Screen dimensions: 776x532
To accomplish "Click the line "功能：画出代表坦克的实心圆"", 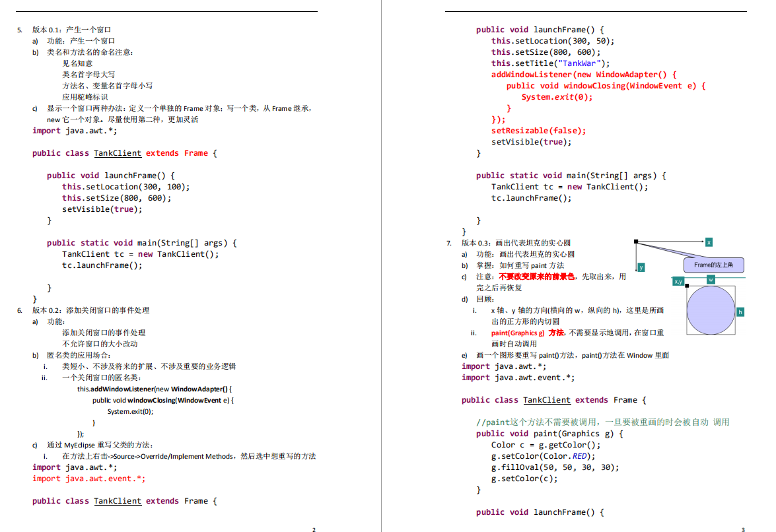I will click(x=526, y=254).
